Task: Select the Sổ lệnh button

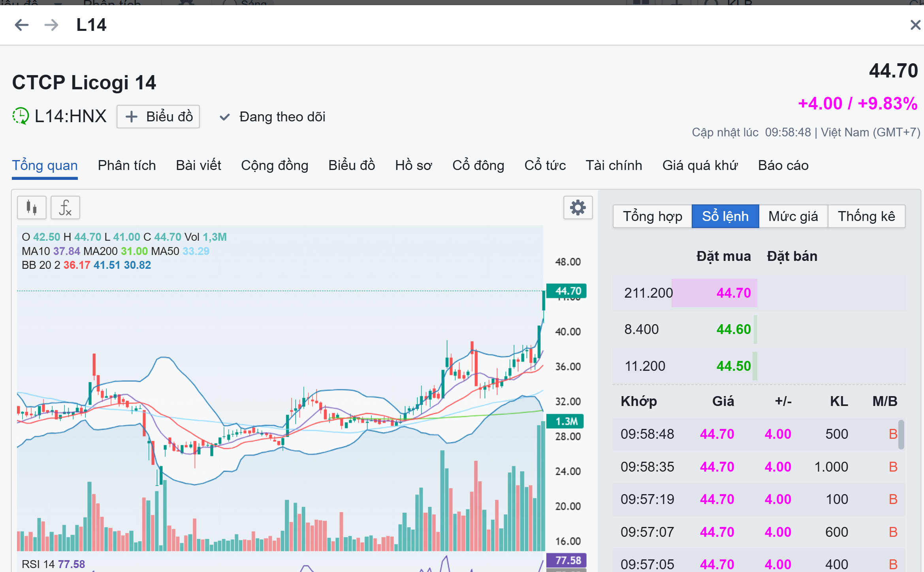Action: (725, 216)
